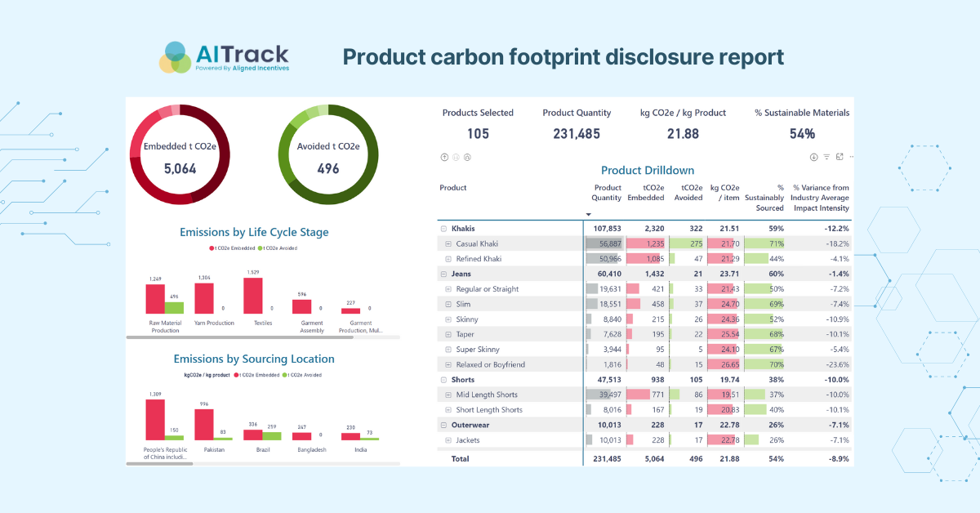Collapse the Relaxed or Boyfriend row
Viewport: 980px width, 513px height.
pyautogui.click(x=450, y=364)
